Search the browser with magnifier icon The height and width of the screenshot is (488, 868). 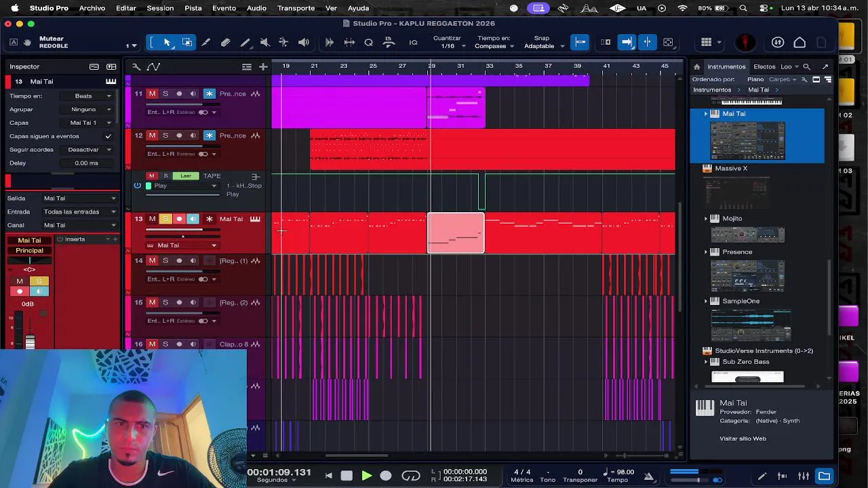tap(806, 66)
